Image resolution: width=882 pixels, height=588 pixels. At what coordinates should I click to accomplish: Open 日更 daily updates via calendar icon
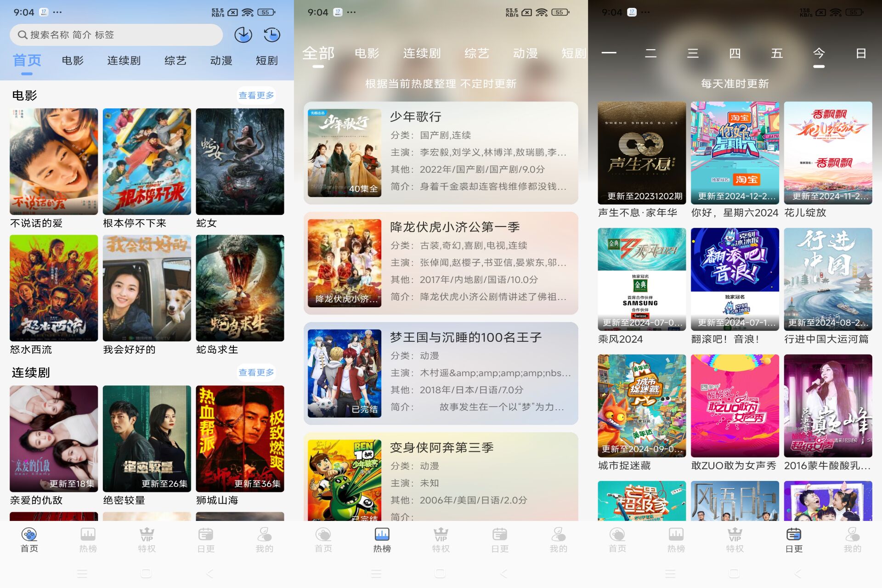click(x=793, y=537)
